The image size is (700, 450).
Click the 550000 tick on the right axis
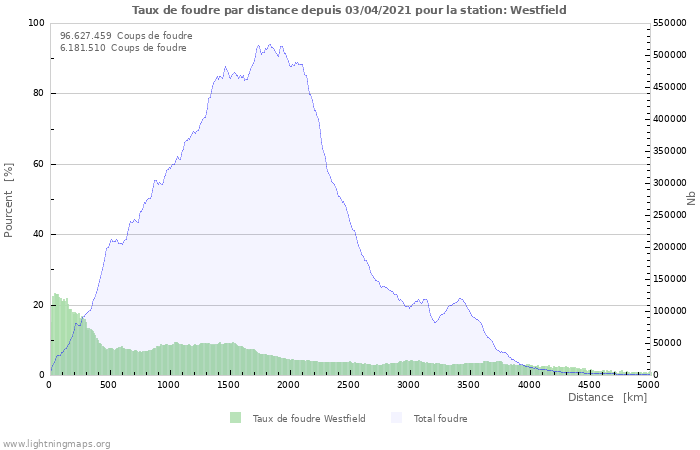(670, 23)
